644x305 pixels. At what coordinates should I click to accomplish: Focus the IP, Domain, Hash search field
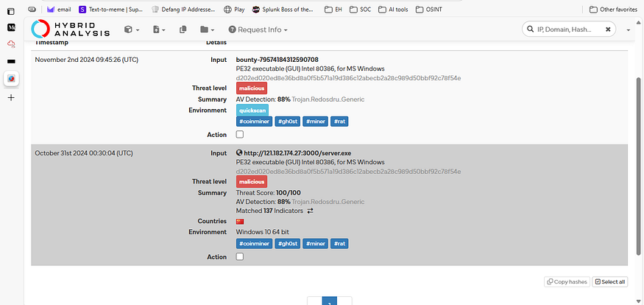pos(569,29)
